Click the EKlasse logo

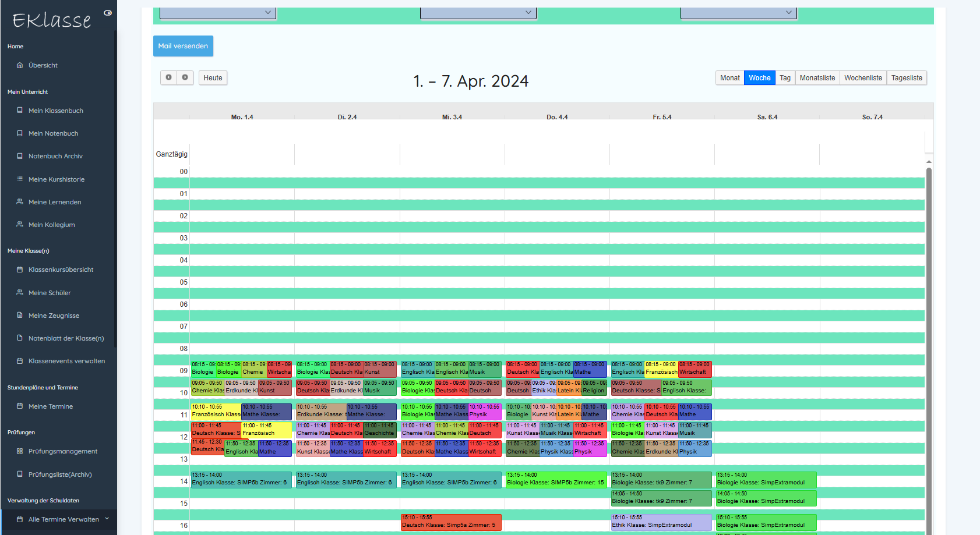point(52,20)
